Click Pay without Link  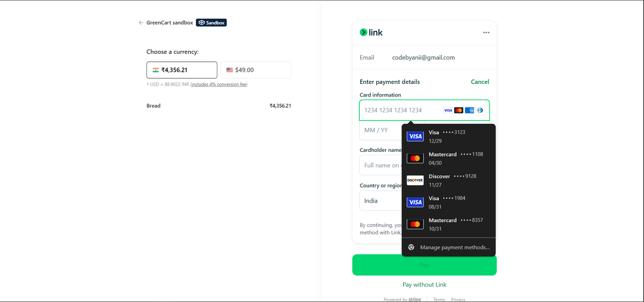coord(424,284)
